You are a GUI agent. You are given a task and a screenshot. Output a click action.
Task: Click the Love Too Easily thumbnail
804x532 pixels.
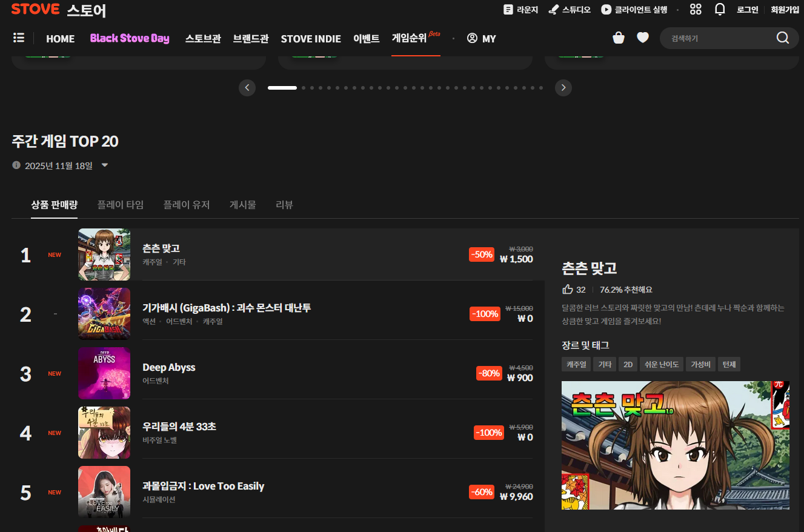point(104,492)
